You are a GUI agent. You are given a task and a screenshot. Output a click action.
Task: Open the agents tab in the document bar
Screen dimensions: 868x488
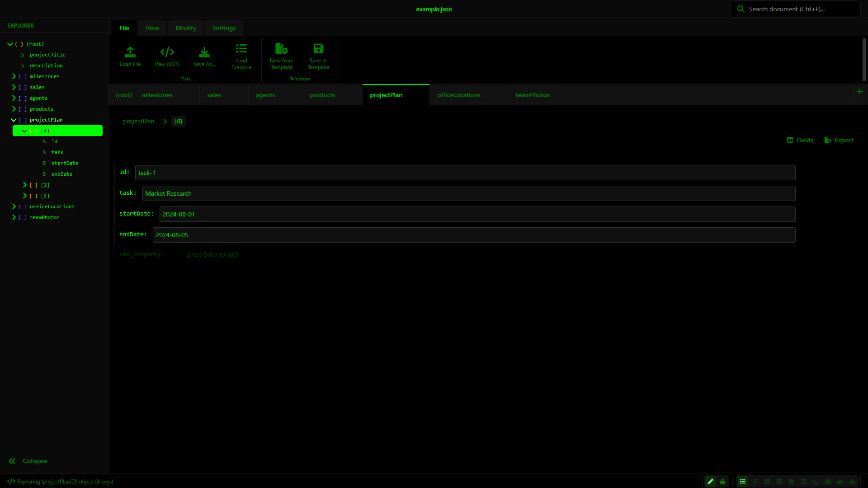[265, 95]
